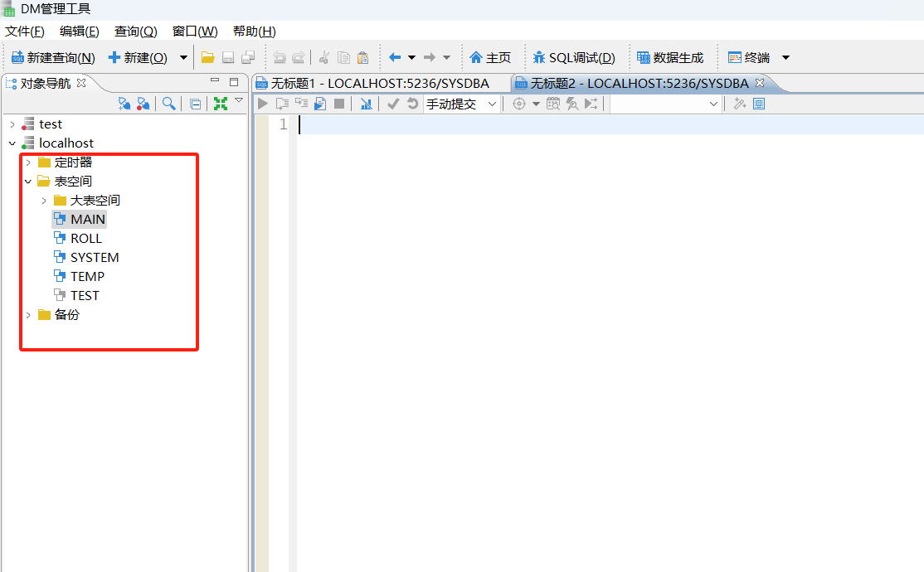Maximize the 对象导航 panel
Viewport: 924px width, 572px height.
(x=234, y=82)
